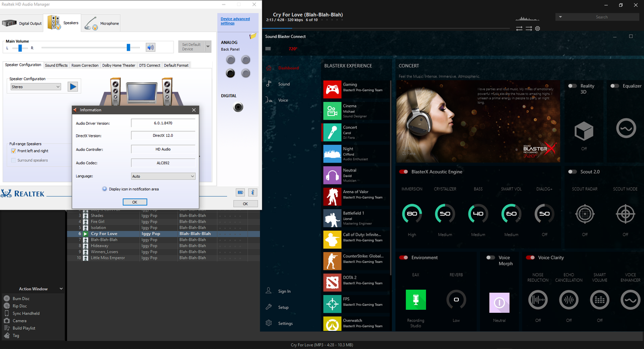Click the Voice Morph Neutral preset icon
Image resolution: width=644 pixels, height=349 pixels.
coord(499,303)
